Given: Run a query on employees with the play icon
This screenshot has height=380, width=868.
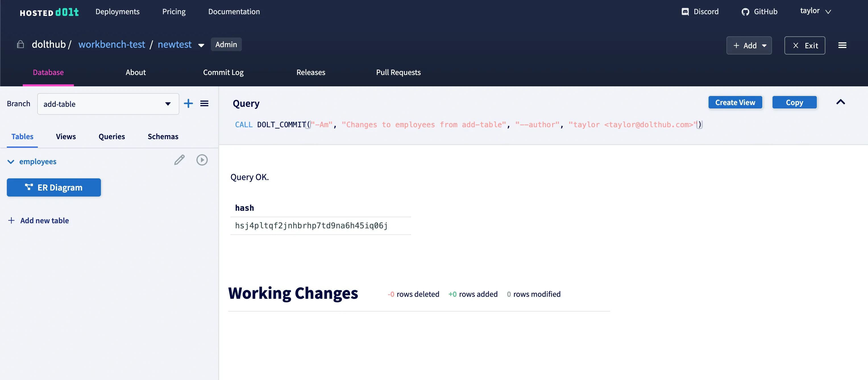Looking at the screenshot, I should point(202,160).
